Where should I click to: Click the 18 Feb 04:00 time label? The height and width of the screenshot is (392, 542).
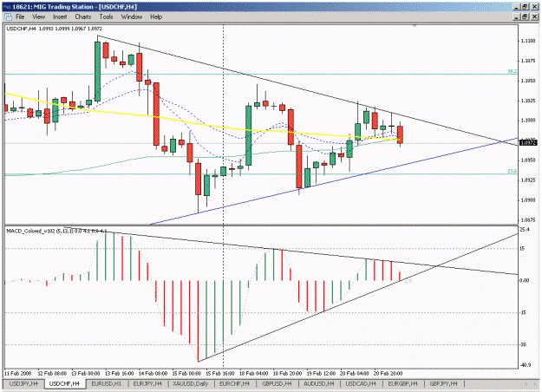coord(254,373)
